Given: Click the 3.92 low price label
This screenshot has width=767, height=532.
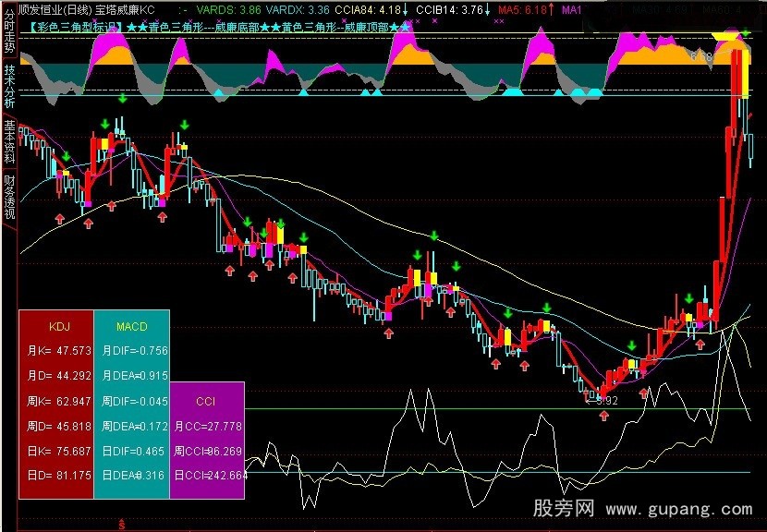Looking at the screenshot, I should click(x=608, y=401).
